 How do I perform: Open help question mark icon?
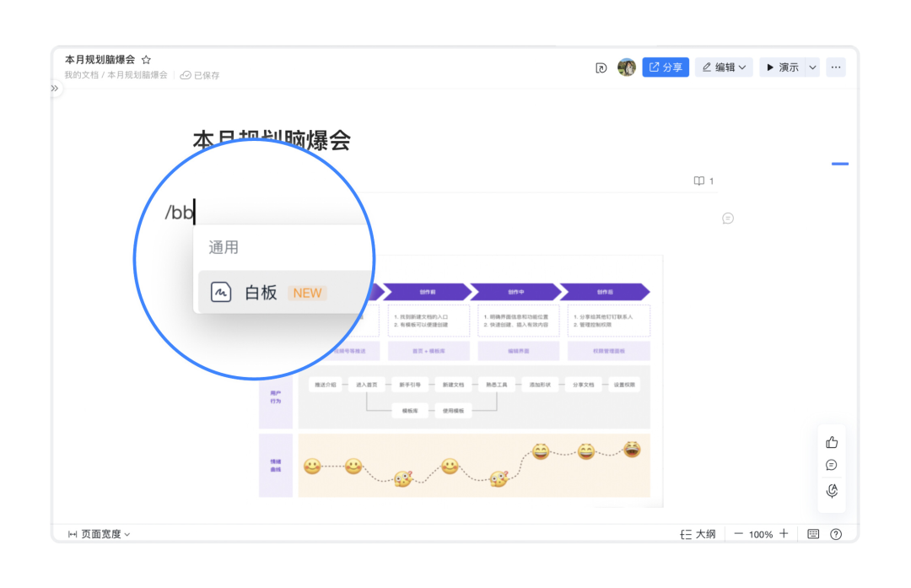tap(836, 534)
